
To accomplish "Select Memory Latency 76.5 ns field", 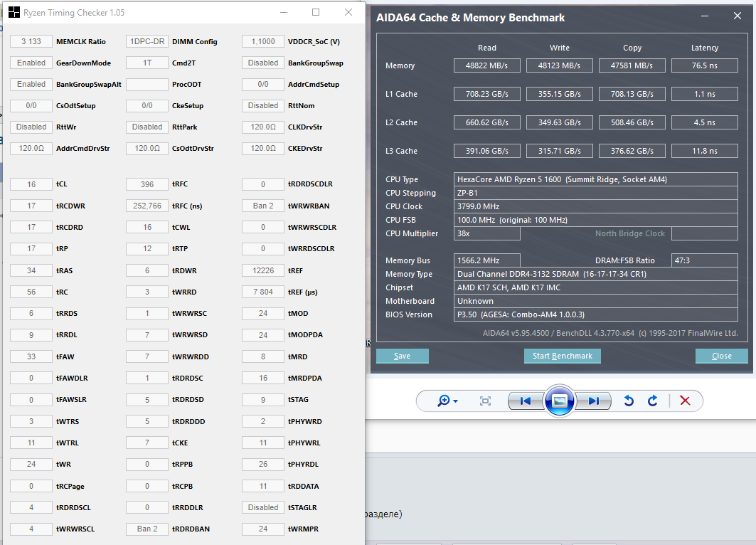I will coord(704,65).
